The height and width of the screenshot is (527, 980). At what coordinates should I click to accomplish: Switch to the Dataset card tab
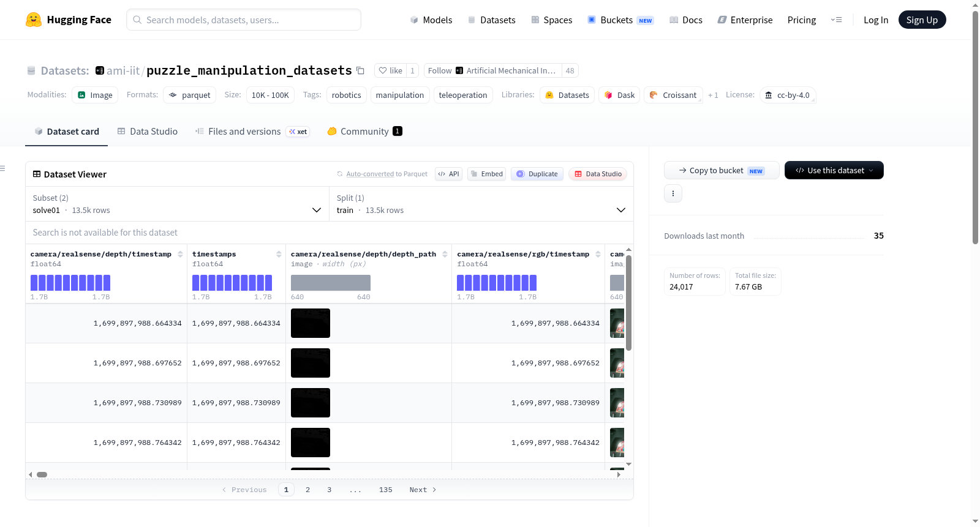tap(66, 131)
